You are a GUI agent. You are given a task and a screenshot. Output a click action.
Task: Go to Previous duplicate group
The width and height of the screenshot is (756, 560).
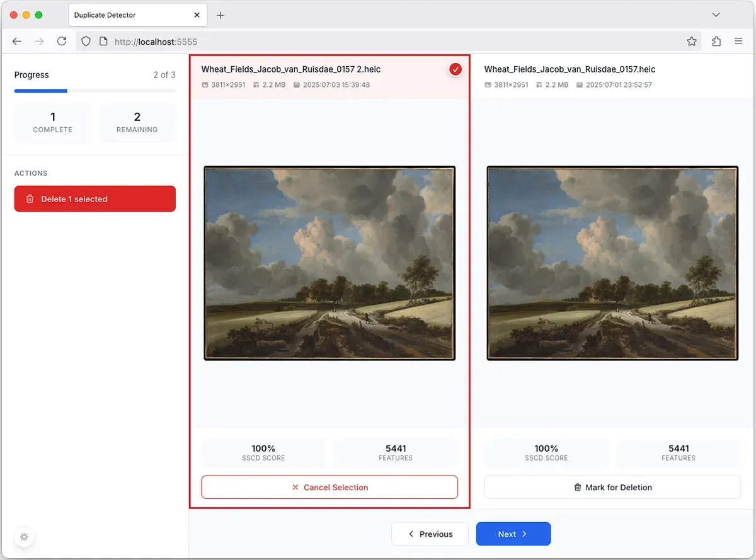[430, 534]
